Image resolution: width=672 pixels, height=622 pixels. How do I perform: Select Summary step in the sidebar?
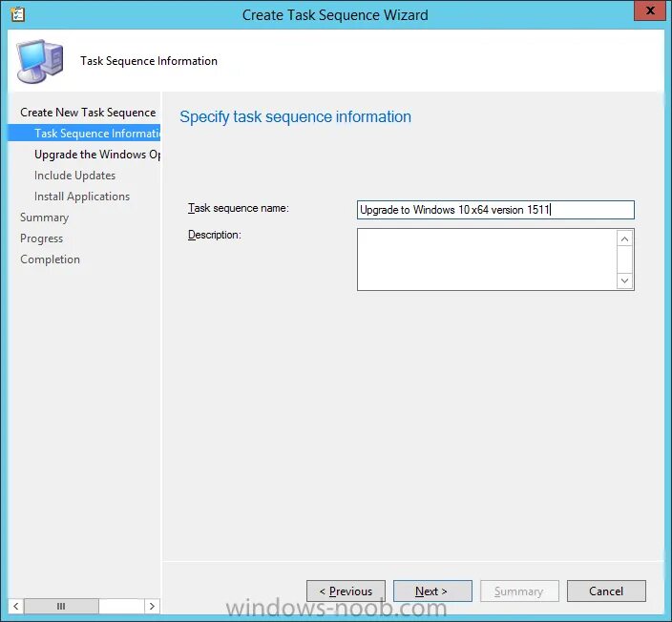click(x=44, y=218)
